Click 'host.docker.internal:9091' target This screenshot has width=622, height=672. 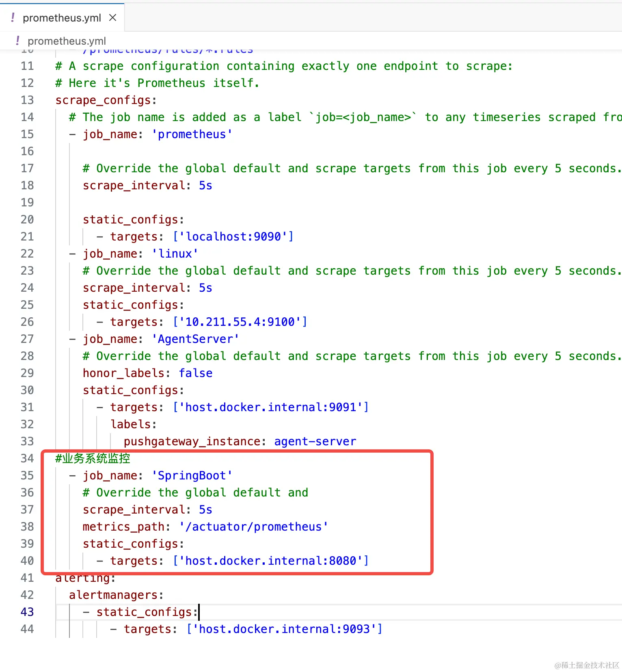click(x=271, y=407)
